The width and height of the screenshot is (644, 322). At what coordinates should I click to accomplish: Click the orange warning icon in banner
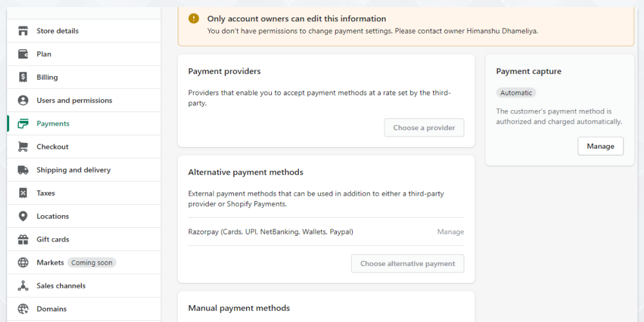tap(193, 19)
